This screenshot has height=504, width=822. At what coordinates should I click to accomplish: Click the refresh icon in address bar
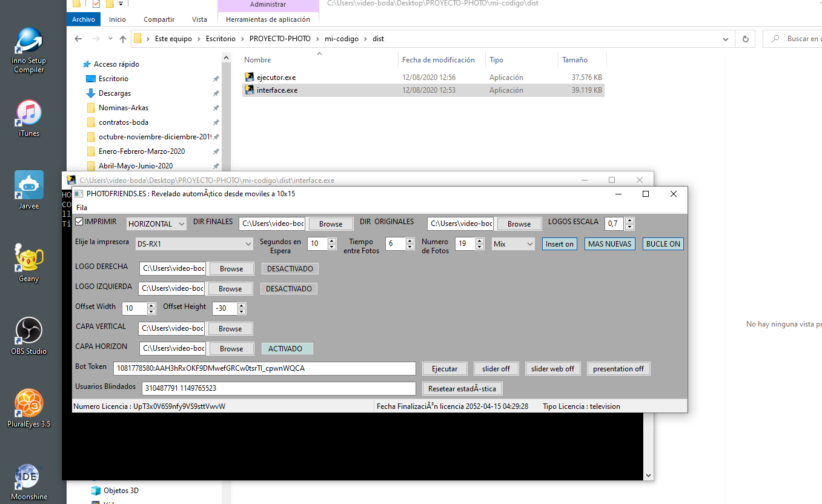point(744,38)
